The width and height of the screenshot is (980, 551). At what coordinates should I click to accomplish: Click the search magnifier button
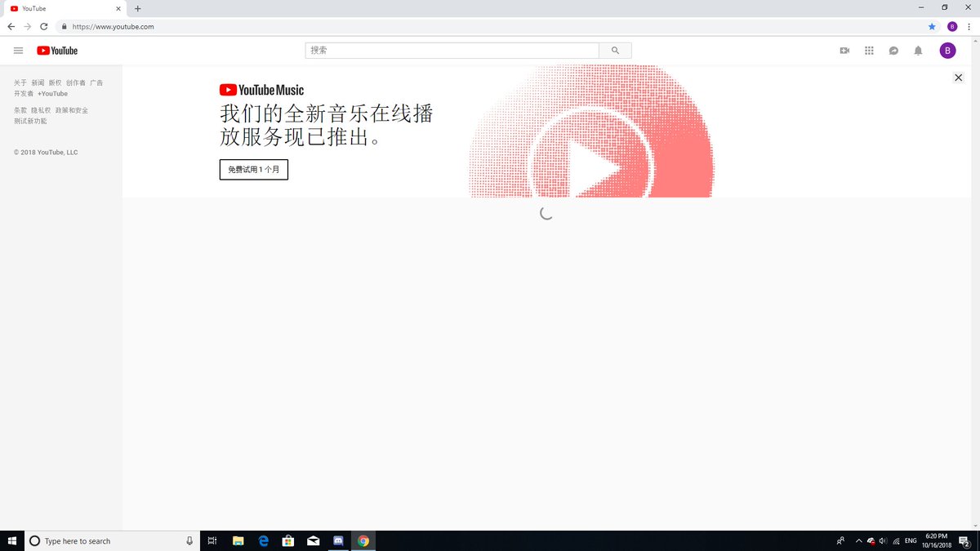point(615,51)
